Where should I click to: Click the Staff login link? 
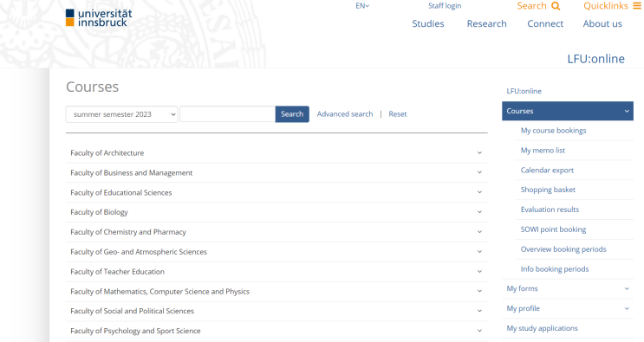[x=445, y=6]
